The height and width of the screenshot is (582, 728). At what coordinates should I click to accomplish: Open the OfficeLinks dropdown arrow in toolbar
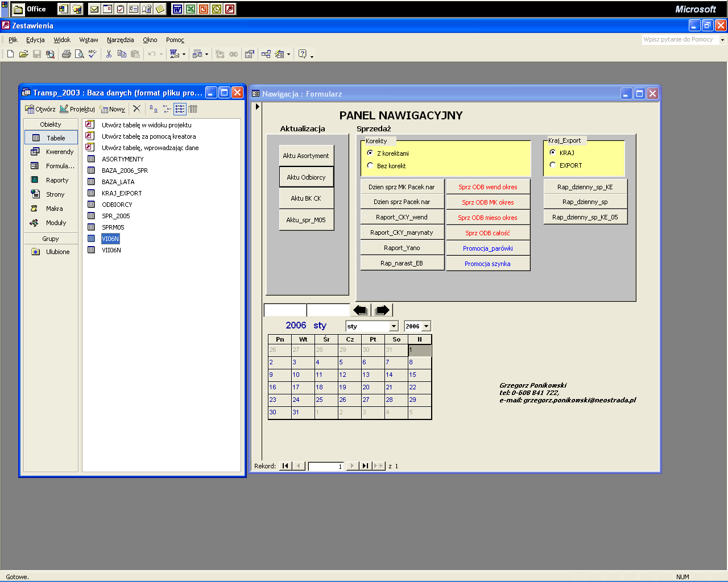[x=184, y=55]
